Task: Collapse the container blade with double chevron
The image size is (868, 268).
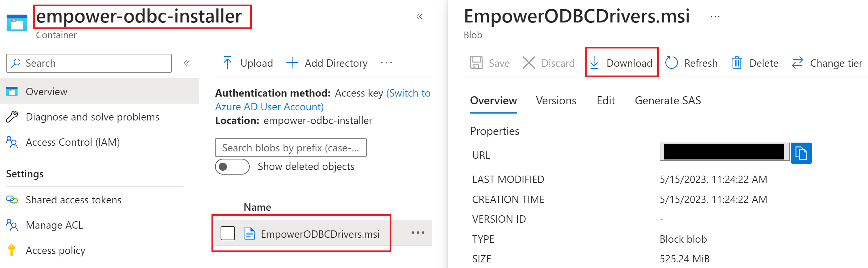Action: pos(419,17)
